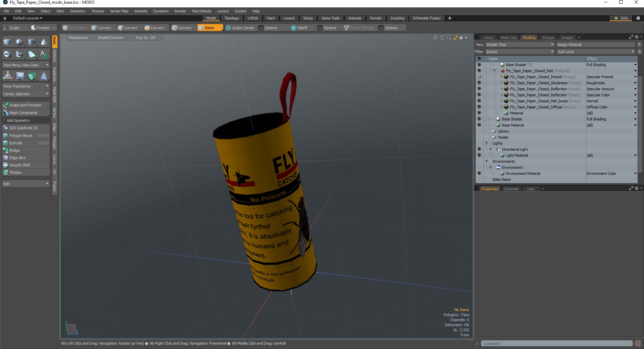Select the Pen polygon tool
The width and height of the screenshot is (644, 349).
click(x=32, y=54)
